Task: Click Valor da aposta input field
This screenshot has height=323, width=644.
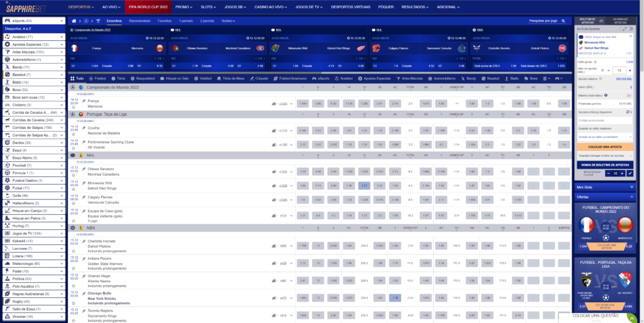Action: click(619, 71)
